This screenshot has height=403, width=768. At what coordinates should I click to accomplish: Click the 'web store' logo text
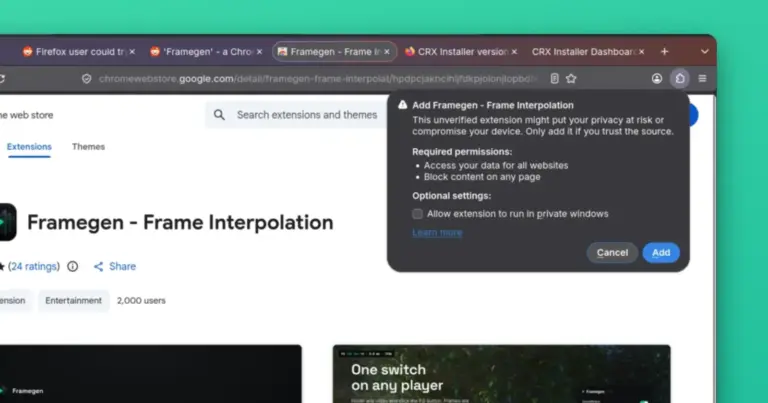(x=26, y=115)
